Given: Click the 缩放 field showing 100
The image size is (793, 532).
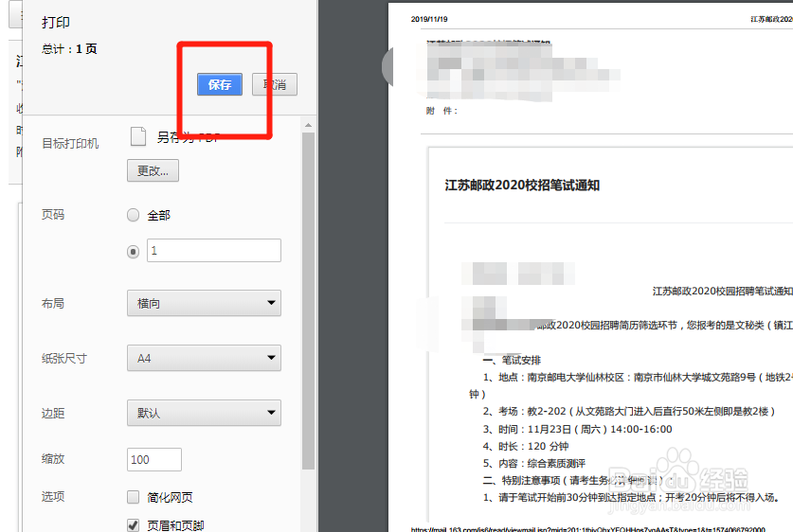Looking at the screenshot, I should point(154,460).
